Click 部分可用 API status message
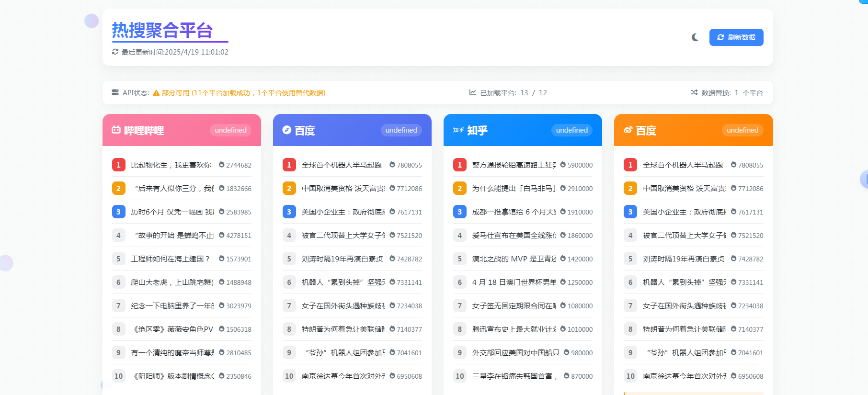868x395 pixels. [x=243, y=93]
